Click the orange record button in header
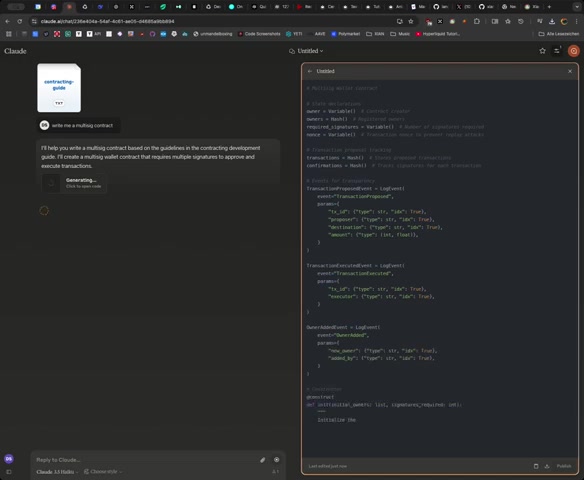The image size is (584, 480). click(x=574, y=51)
